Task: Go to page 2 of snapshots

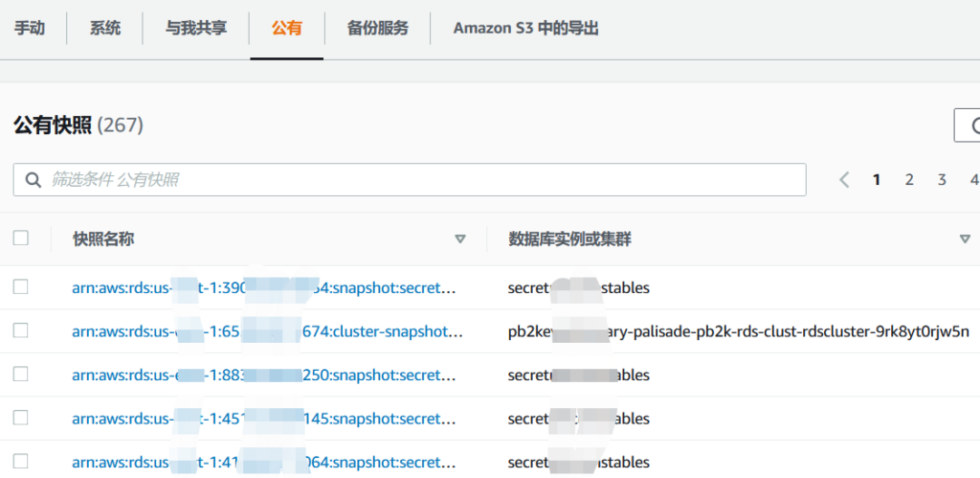Action: click(909, 180)
